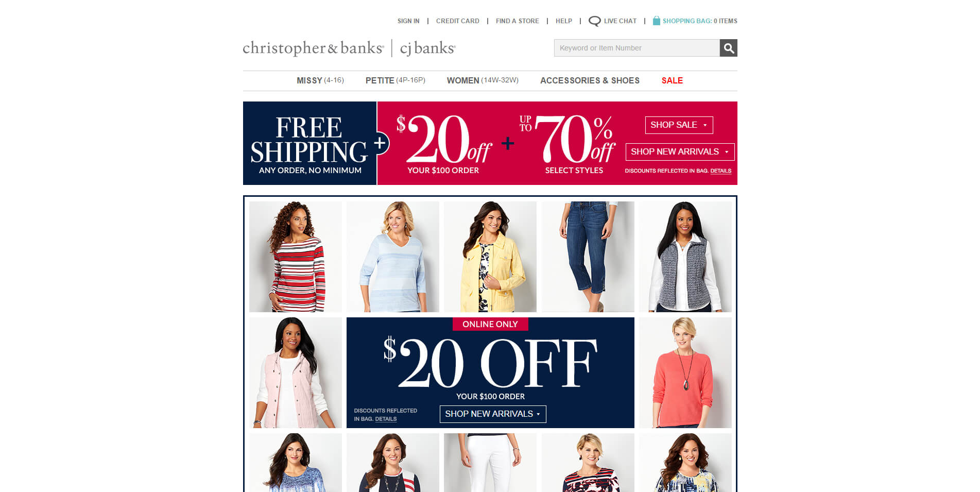Open the live chat bubble icon
Viewport: 980px width, 492px height.
click(594, 21)
